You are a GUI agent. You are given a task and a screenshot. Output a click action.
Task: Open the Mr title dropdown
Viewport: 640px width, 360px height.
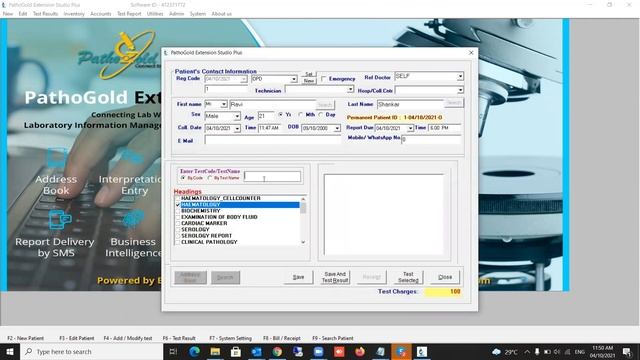tap(224, 104)
